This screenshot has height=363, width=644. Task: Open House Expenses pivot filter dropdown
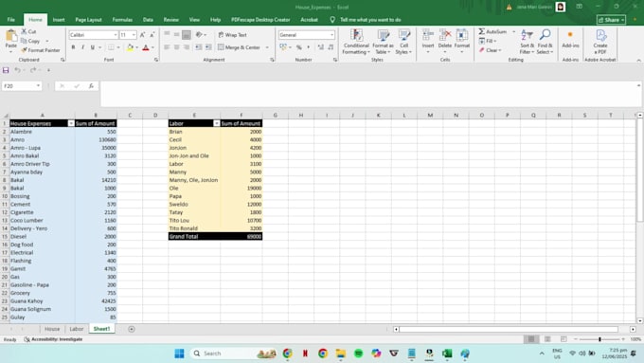pos(71,123)
